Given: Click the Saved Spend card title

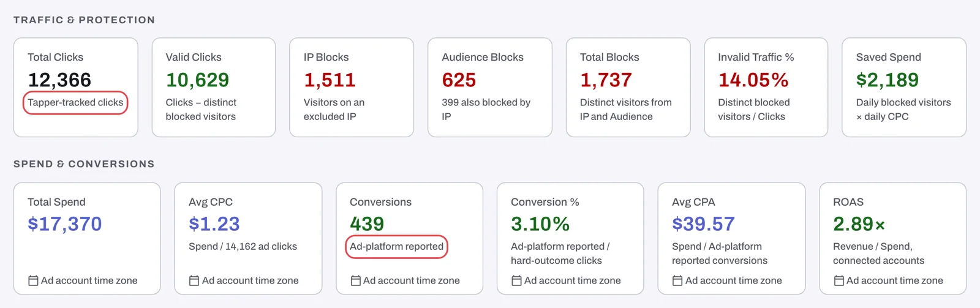Looking at the screenshot, I should click(888, 57).
